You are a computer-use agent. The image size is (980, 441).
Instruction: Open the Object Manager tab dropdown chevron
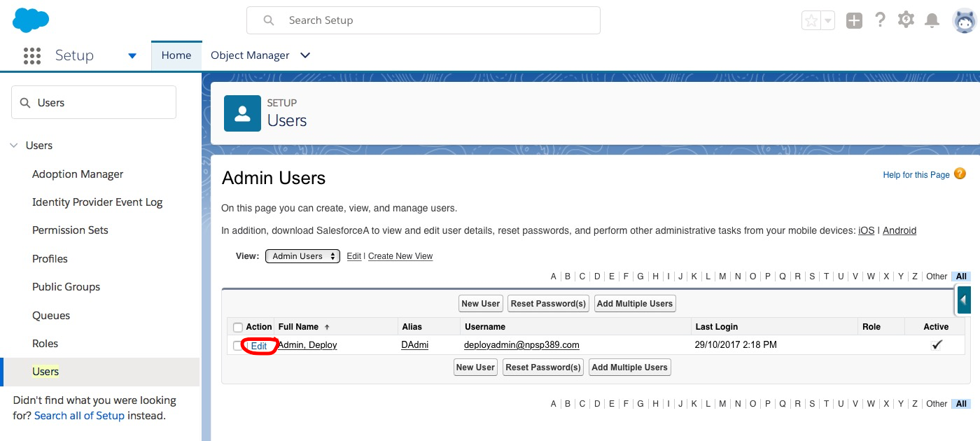(x=304, y=55)
